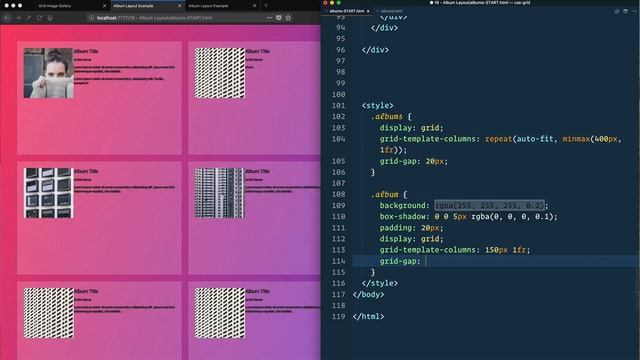Click the highlighted rgba(255, 255, 255, 0.2) value
640x360 pixels.
[489, 205]
